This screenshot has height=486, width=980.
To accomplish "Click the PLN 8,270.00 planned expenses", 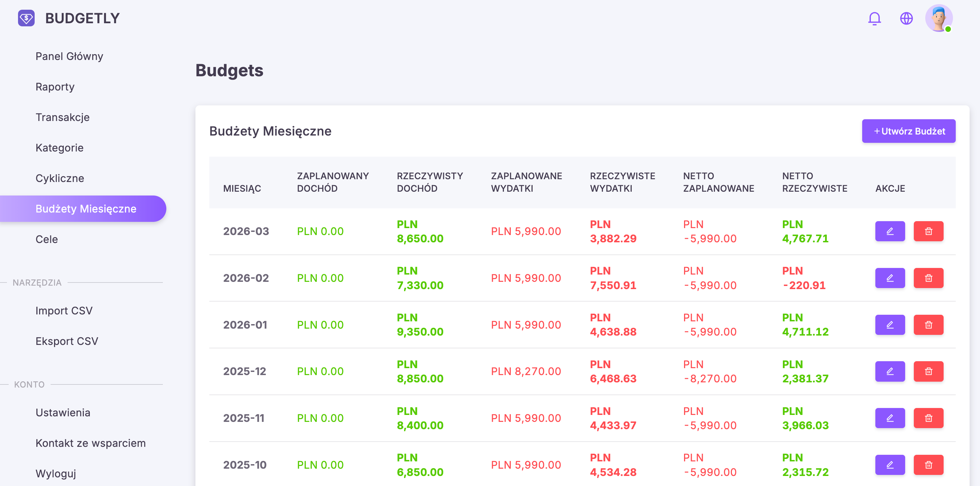I will (x=526, y=371).
